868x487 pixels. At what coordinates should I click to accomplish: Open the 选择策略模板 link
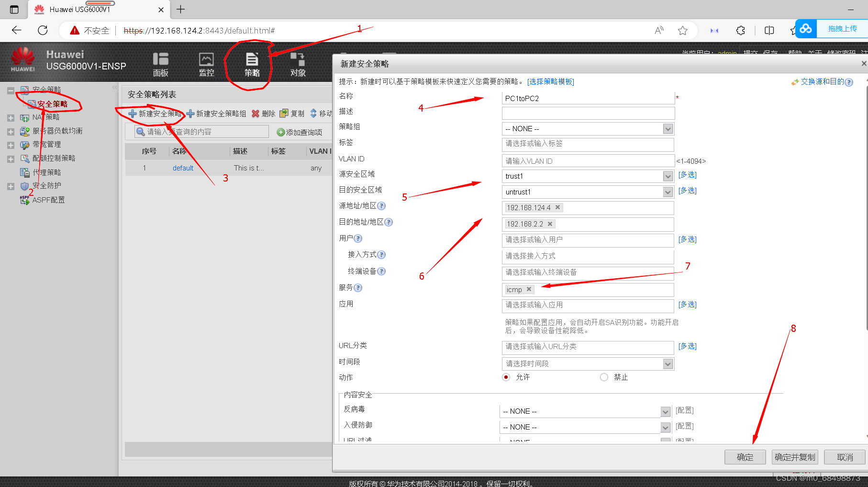coord(551,81)
